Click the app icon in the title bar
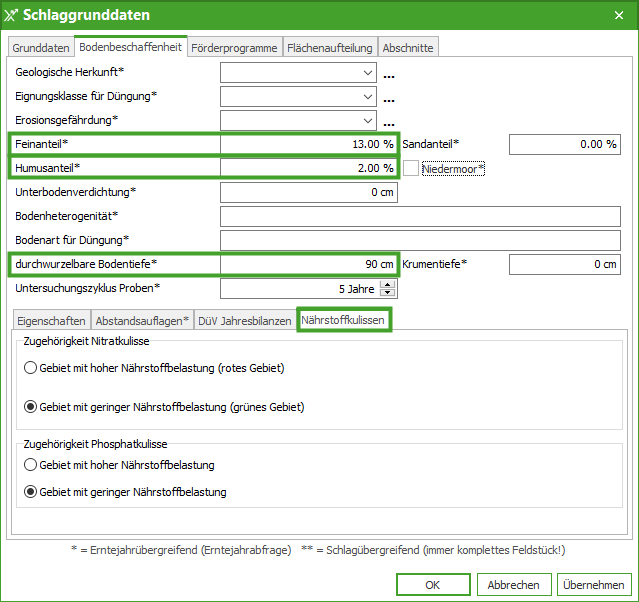Screen dimensions: 639x602 11,15
